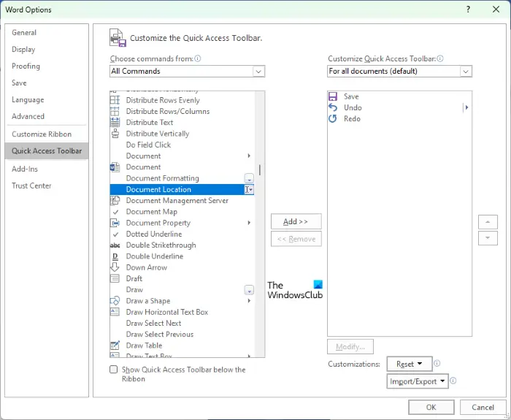Click the Cancel button

tap(483, 408)
